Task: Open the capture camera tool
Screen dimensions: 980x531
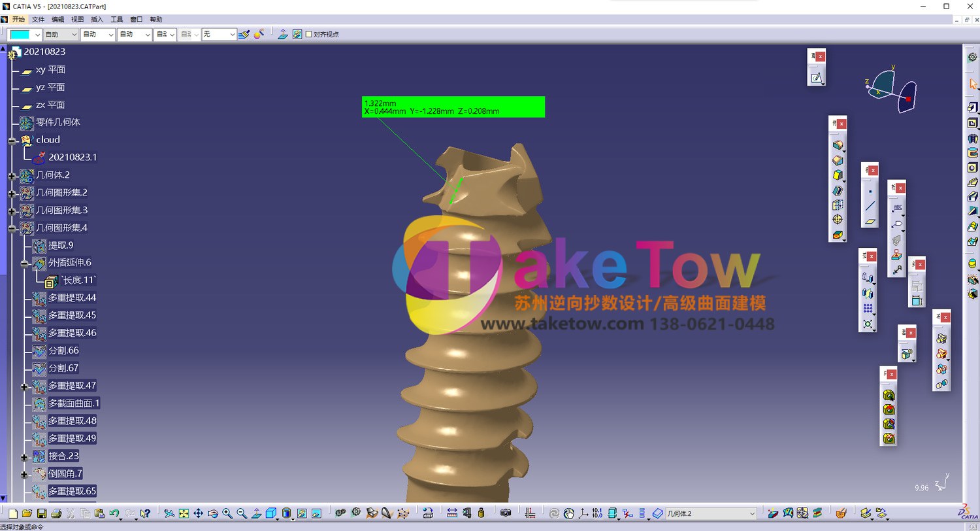Action: point(505,513)
